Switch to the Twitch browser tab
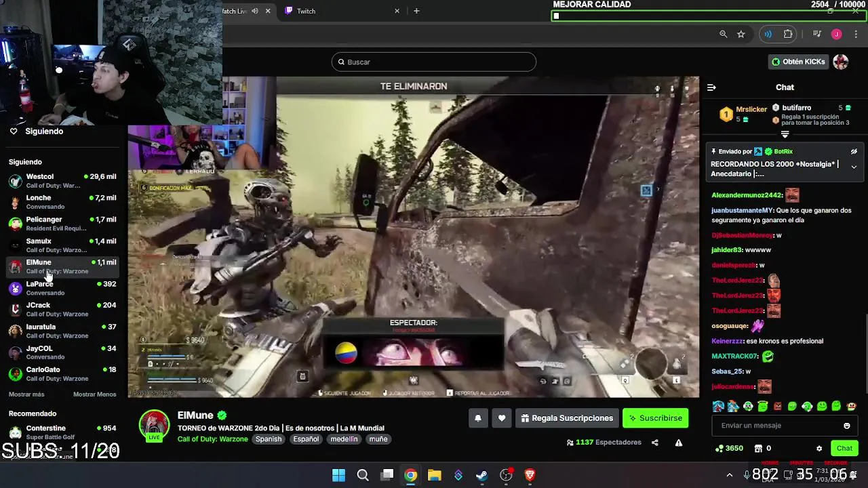Screen dimensions: 868x488 [339, 11]
